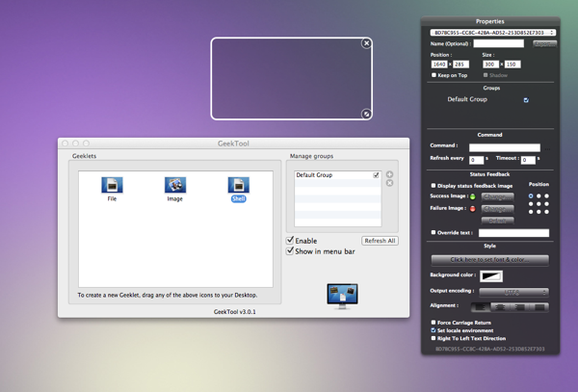Toggle Keep on Top option

point(433,75)
